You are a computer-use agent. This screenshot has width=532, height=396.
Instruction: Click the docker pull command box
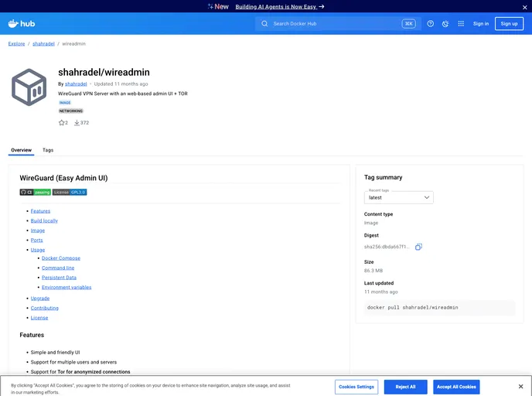[439, 307]
